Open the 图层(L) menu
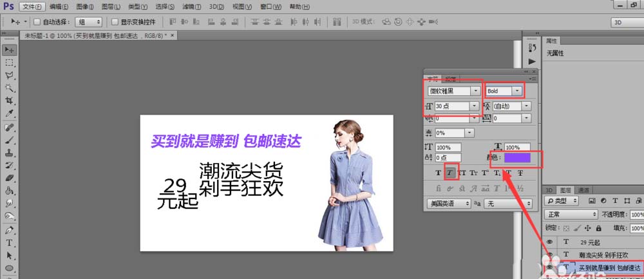The height and width of the screenshot is (279, 644). point(111,7)
